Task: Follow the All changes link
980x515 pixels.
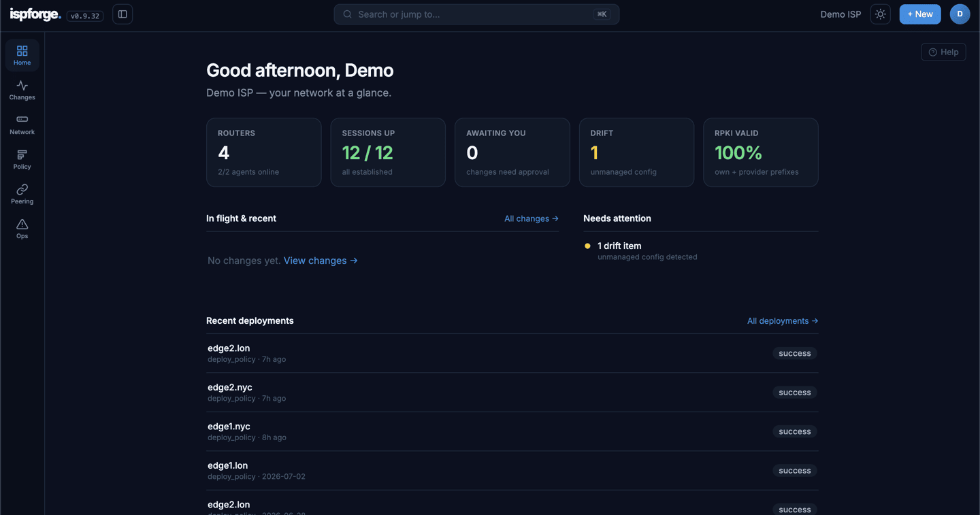Action: point(532,218)
